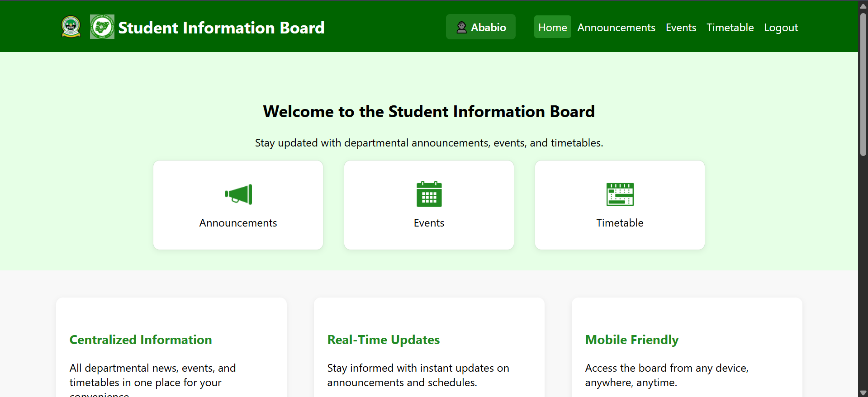Screen dimensions: 868x397
Task: Click the Centralized Information heading
Action: click(x=141, y=340)
